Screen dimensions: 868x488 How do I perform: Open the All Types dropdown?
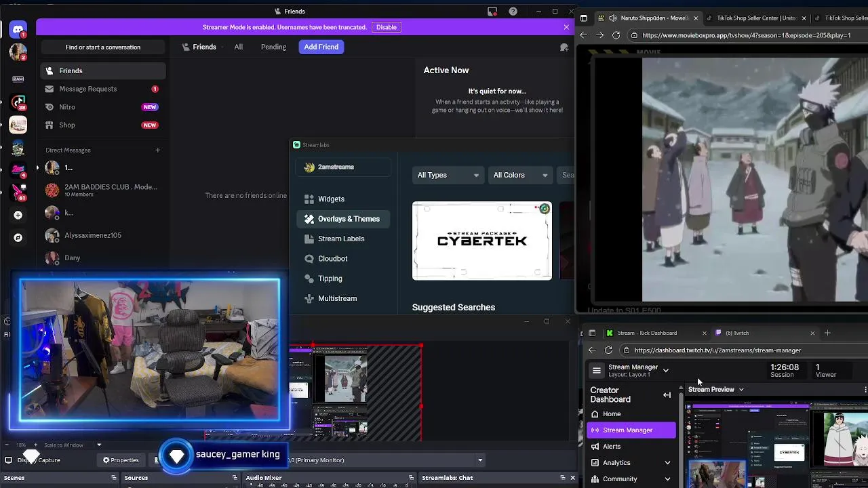pos(448,175)
